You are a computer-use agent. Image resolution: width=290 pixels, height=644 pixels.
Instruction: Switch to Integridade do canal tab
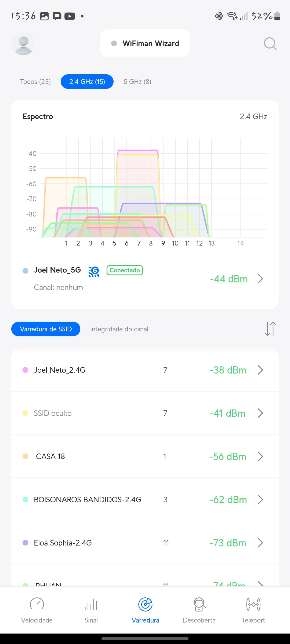tap(119, 329)
